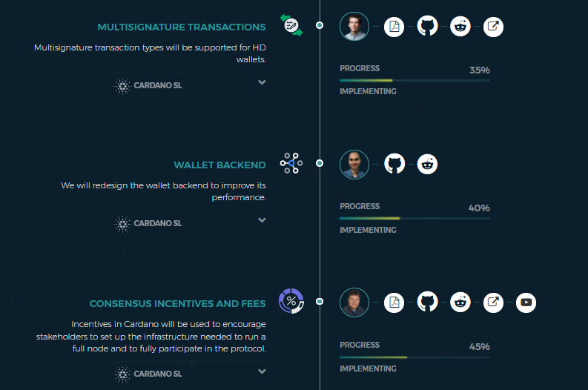Open the GitHub icon for Multisignature Transactions
This screenshot has height=390, width=588.
coord(427,27)
